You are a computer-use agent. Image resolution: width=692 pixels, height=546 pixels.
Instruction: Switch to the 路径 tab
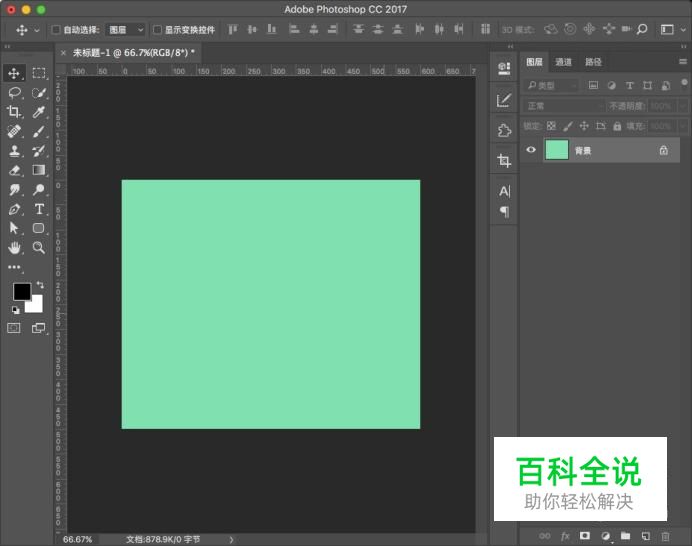(x=593, y=62)
